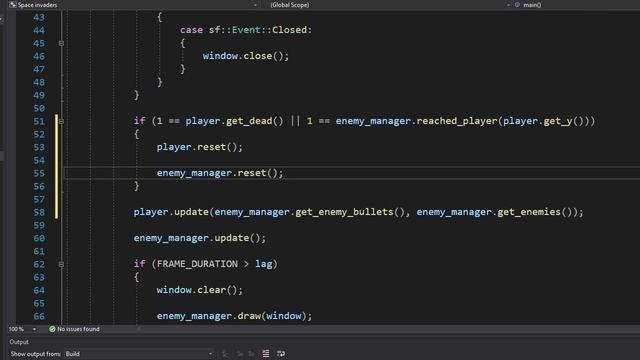
Task: Click the enemy_manager.reset(); statement
Action: coord(220,173)
